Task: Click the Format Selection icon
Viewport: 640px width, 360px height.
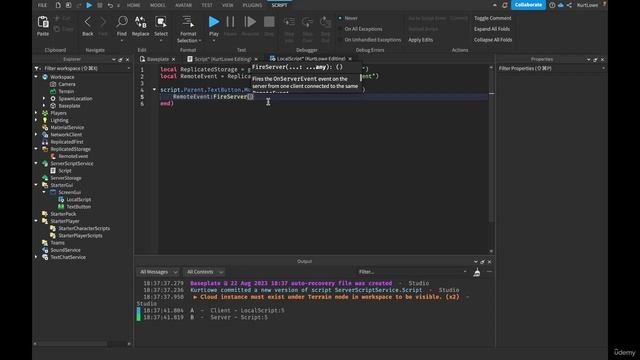Action: [188, 22]
